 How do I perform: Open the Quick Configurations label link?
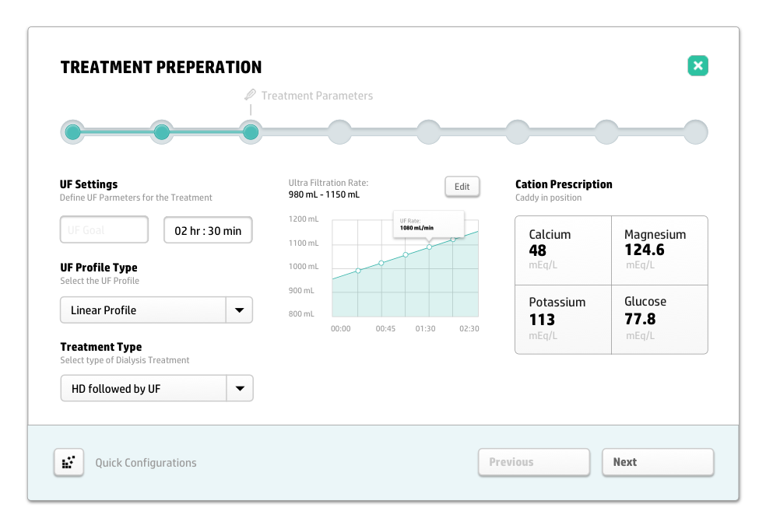pyautogui.click(x=146, y=463)
